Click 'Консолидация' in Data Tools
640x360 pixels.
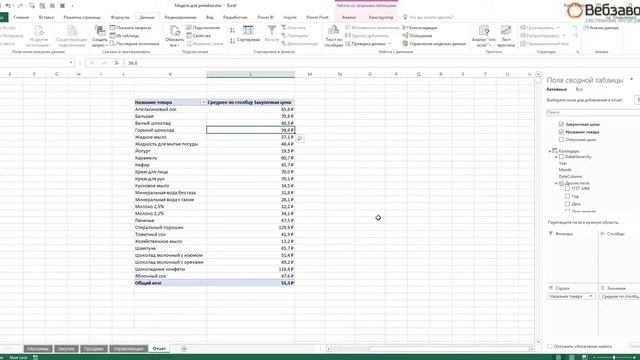point(420,28)
